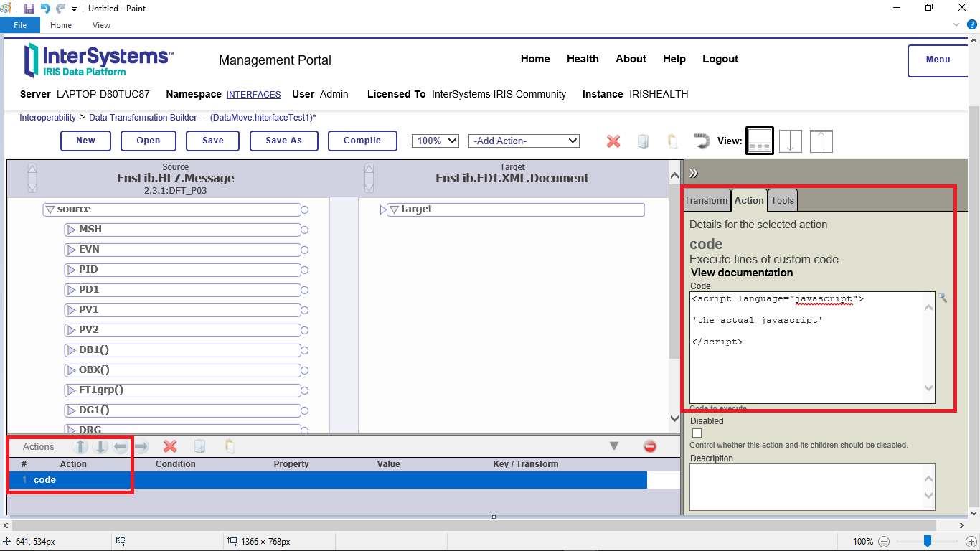The width and height of the screenshot is (980, 551).
Task: Open the zoom percentage 100% dropdown
Action: point(435,141)
